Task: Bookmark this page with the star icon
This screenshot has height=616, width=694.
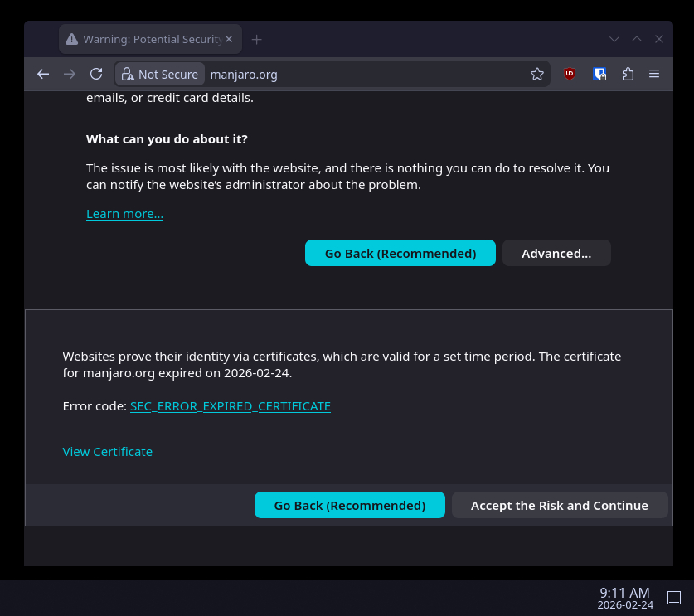Action: (537, 74)
